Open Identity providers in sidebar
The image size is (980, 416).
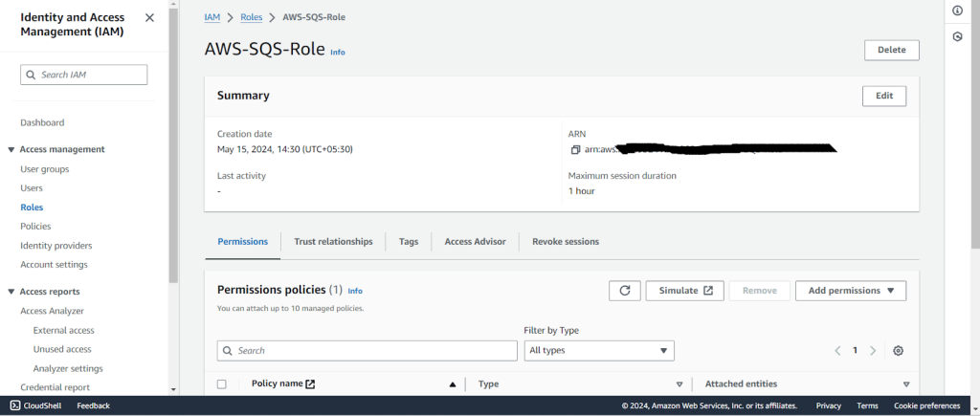tap(56, 246)
